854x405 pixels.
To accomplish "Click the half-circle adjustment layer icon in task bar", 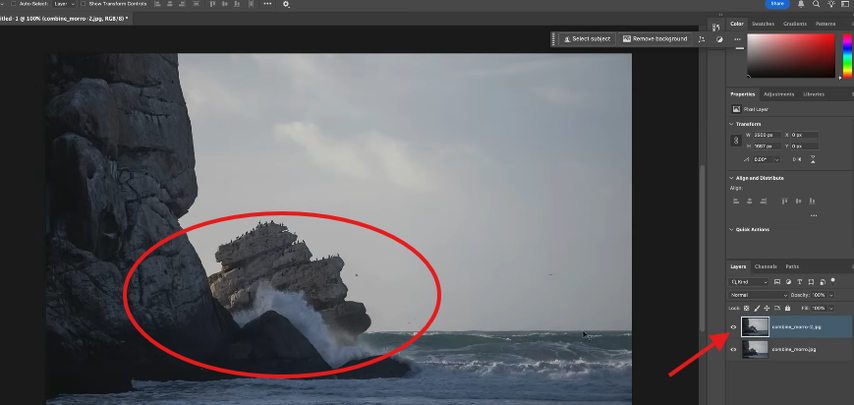I will tap(719, 39).
